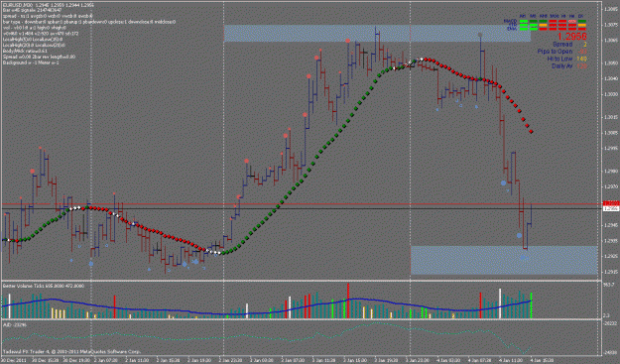Click the 'Pips to Open' dashboard label

555,52
